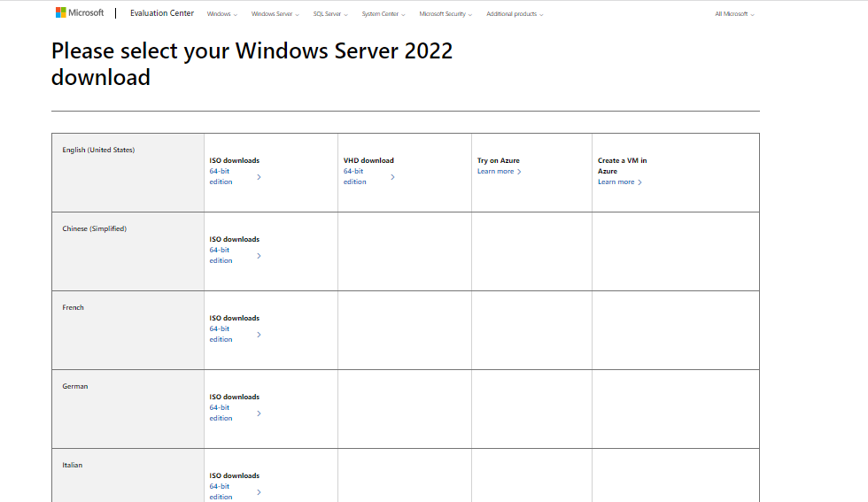Click chevron next to VHD 64-bit edition
The image size is (868, 502).
392,177
